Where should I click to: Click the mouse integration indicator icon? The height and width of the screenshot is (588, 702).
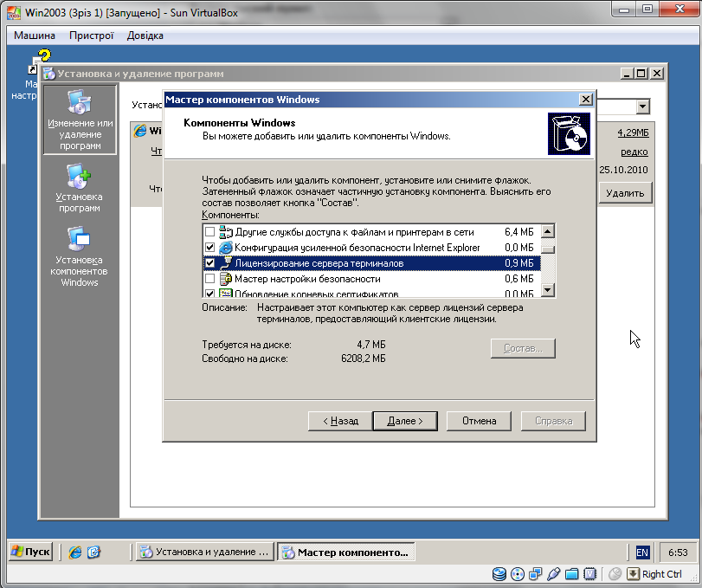[615, 573]
